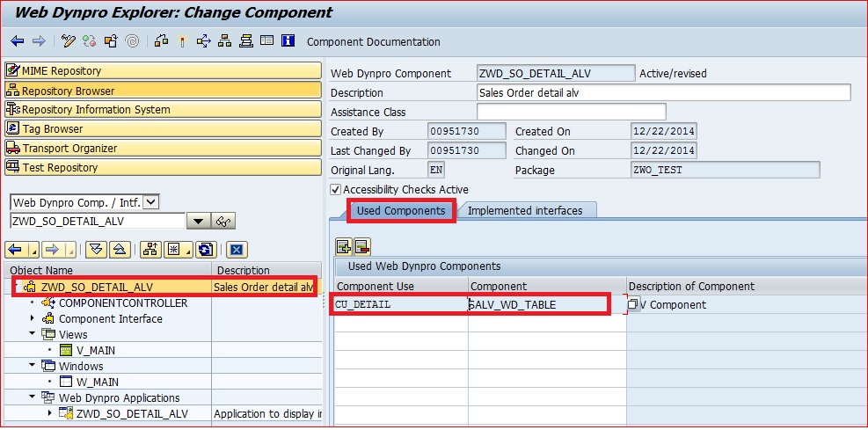Click the Check syntax icon
This screenshot has width=868, height=430.
pyautogui.click(x=161, y=41)
